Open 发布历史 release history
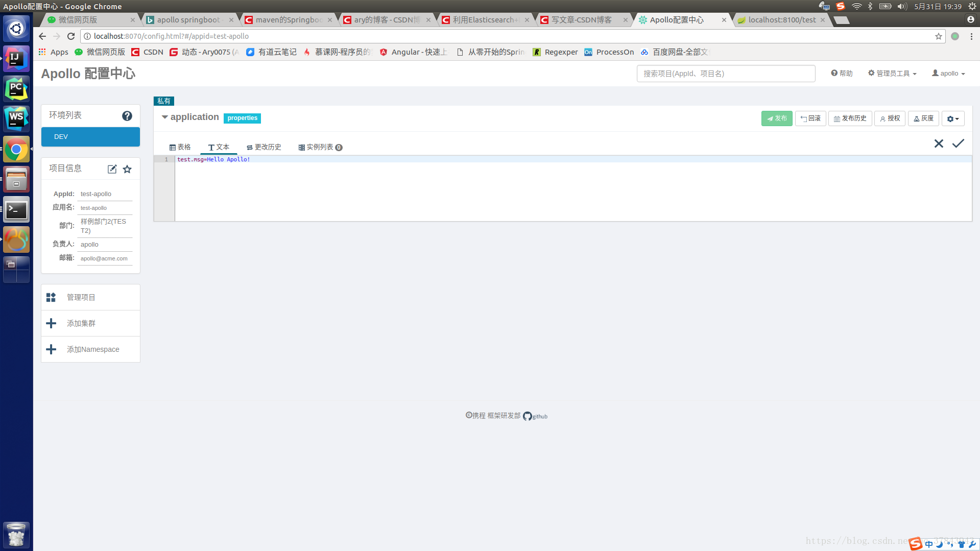The width and height of the screenshot is (980, 551). (x=850, y=118)
